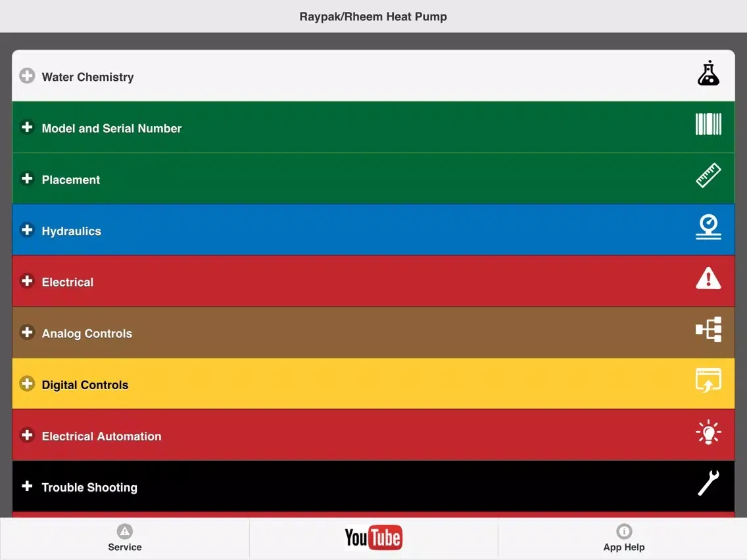Screen dimensions: 747x560
Task: Open the YouTube tab
Action: pos(373,538)
